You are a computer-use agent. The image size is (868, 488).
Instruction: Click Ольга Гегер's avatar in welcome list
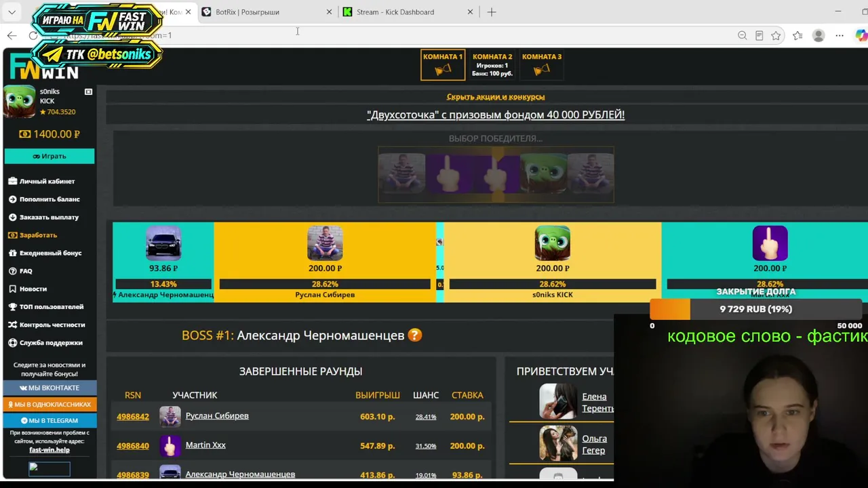tap(558, 443)
